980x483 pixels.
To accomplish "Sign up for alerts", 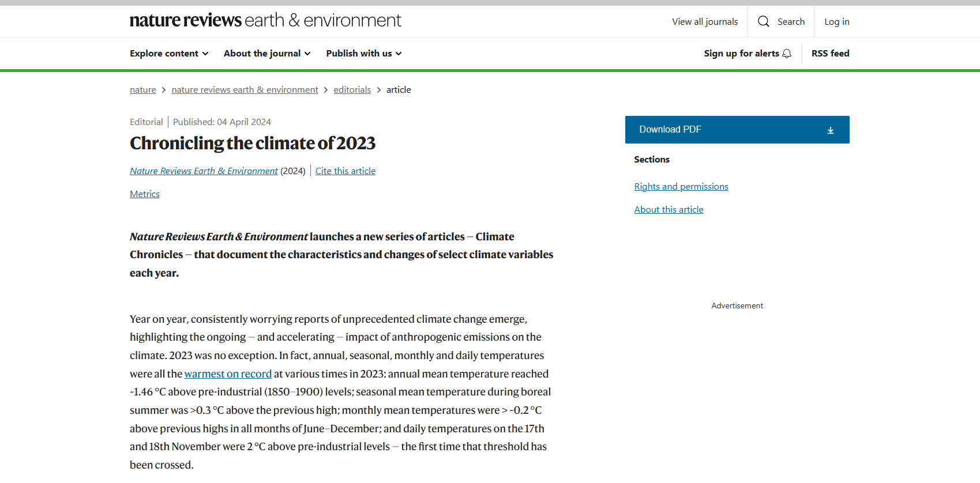I will tap(748, 54).
